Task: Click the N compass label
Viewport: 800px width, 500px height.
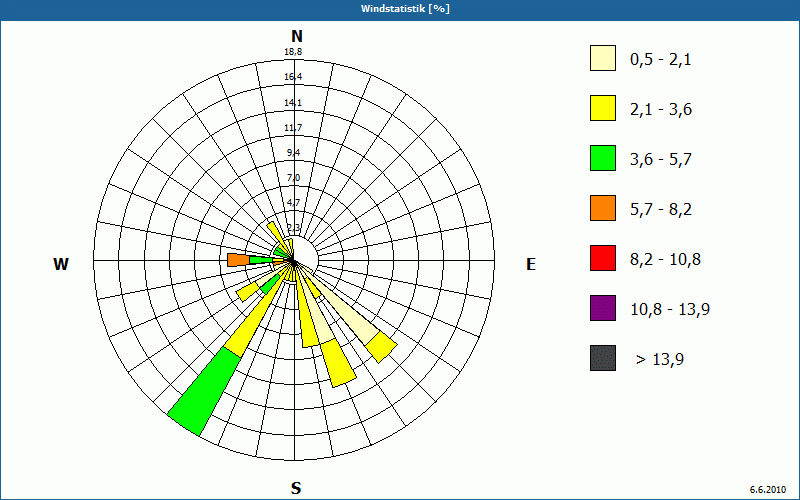Action: tap(297, 36)
